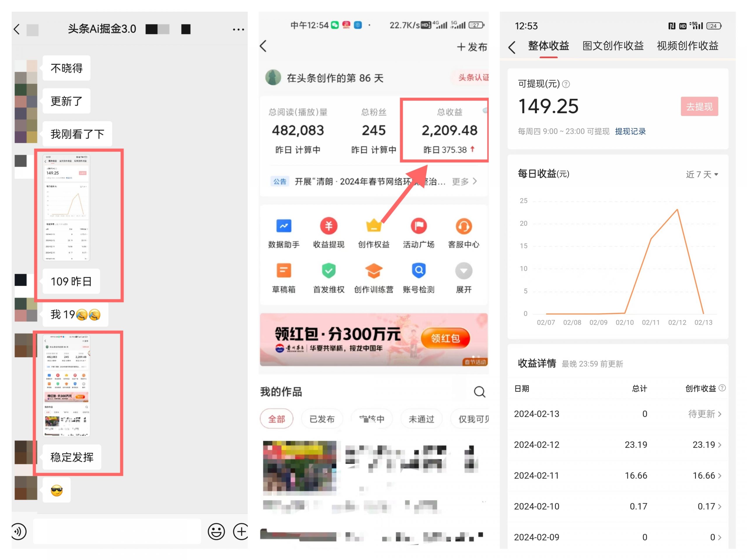Tap the 149.25 withdrawable amount

(548, 106)
